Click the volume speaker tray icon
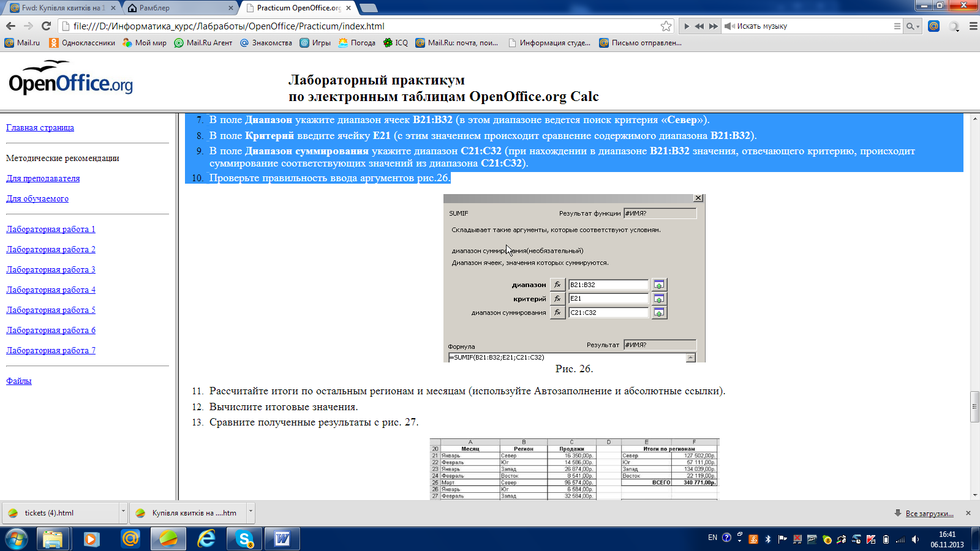The height and width of the screenshot is (551, 980). (915, 539)
